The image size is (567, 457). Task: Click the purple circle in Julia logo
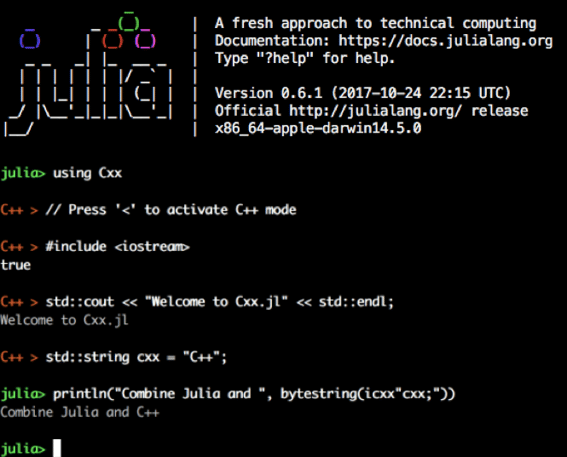pos(145,40)
